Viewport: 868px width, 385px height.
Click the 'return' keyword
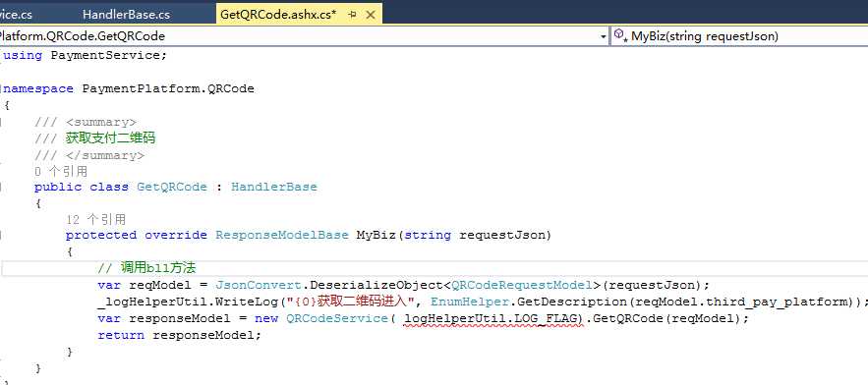[x=121, y=335]
